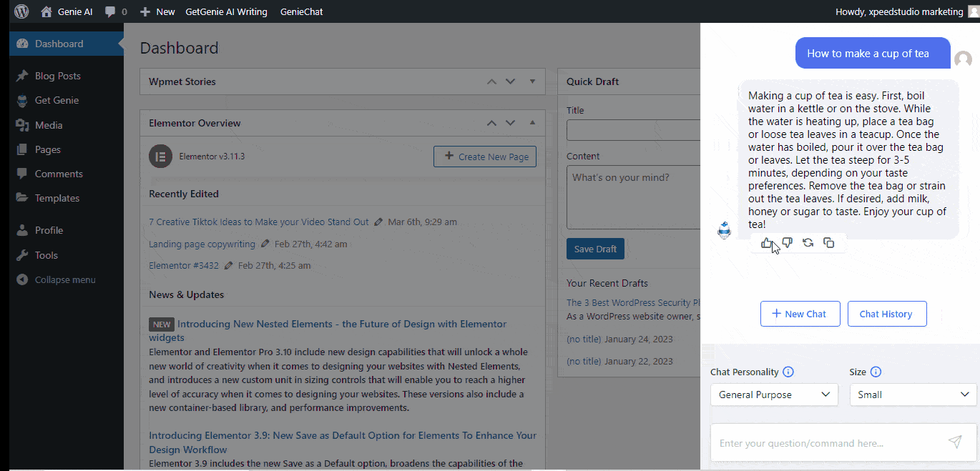Open the comments bubble in admin bar

click(116, 11)
